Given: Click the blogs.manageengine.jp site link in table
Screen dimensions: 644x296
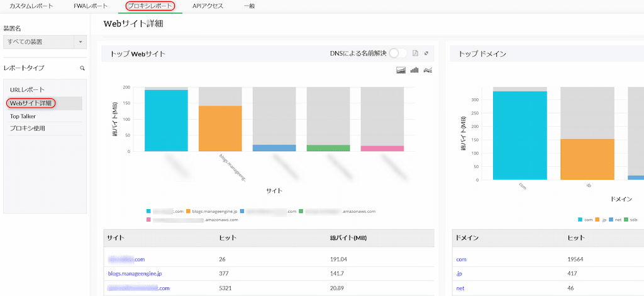Looking at the screenshot, I should coord(135,274).
